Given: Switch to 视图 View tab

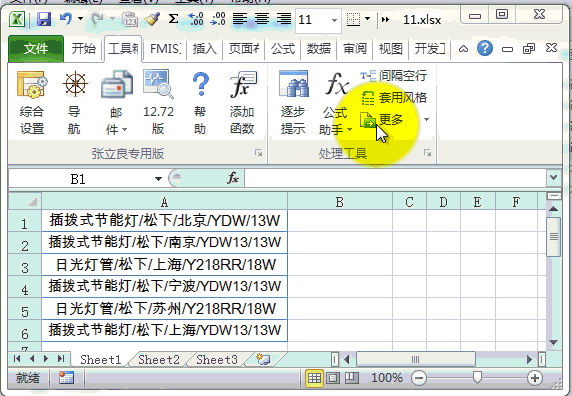Looking at the screenshot, I should tap(391, 48).
